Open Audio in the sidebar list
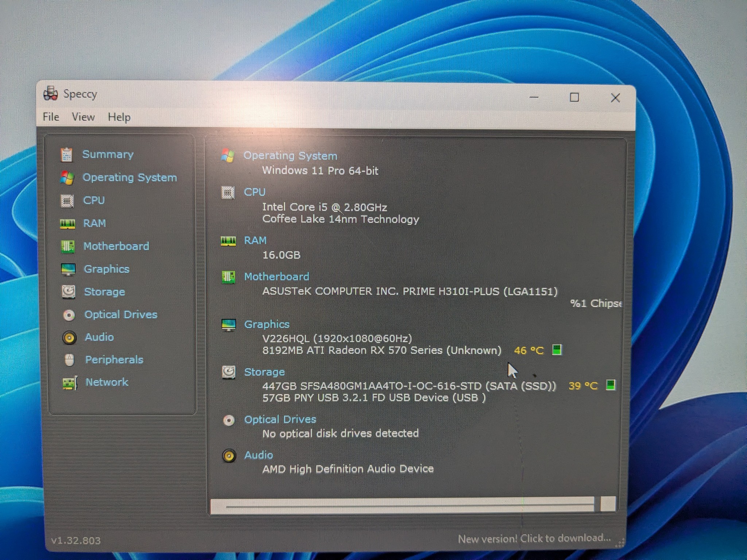 (99, 337)
